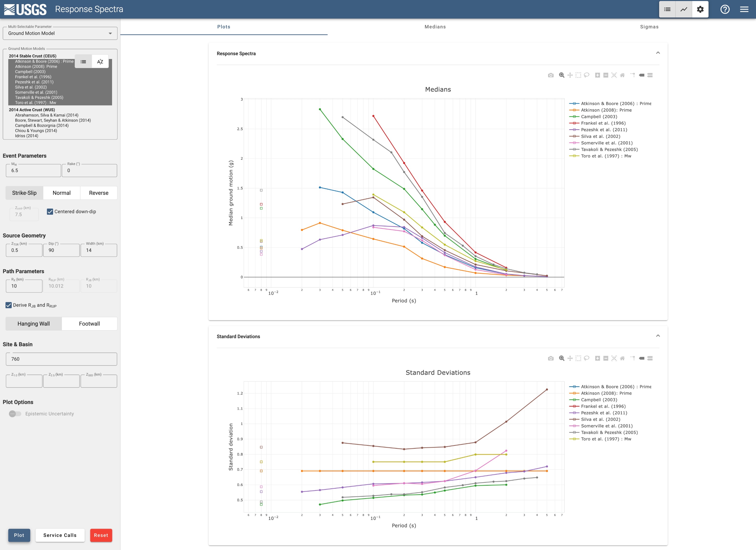The height and width of the screenshot is (550, 756).
Task: Select Idriss (2014) model in list
Action: pos(27,136)
